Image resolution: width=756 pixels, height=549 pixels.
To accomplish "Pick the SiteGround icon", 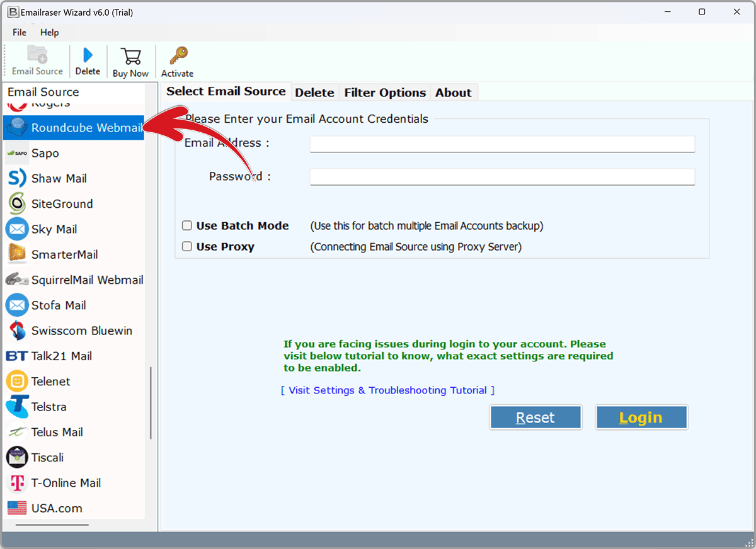I will point(17,204).
